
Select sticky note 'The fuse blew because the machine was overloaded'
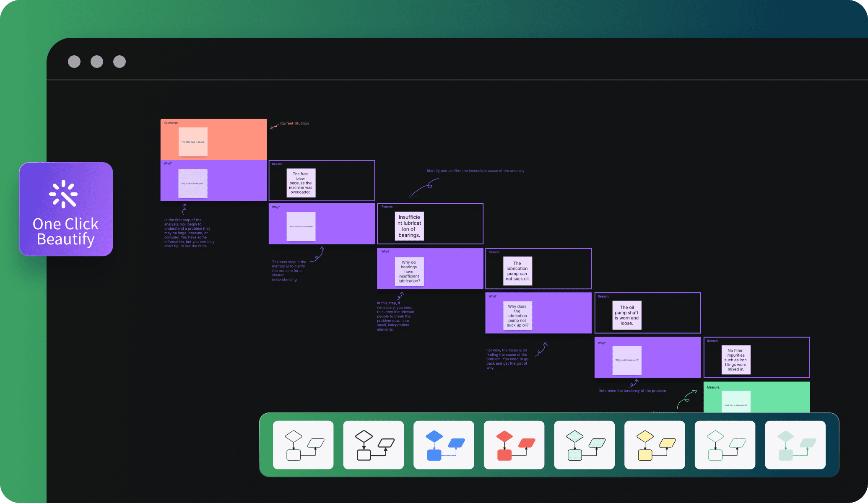(301, 183)
